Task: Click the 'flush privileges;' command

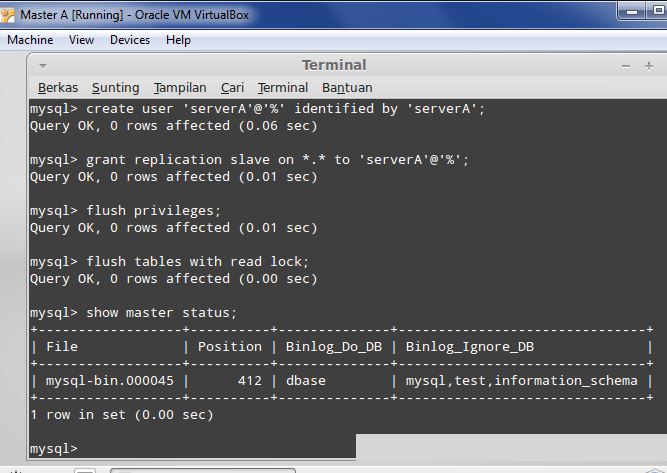Action: (154, 211)
